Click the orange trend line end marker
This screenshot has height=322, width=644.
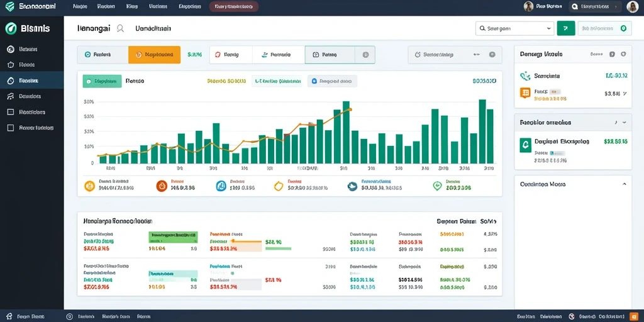click(350, 109)
